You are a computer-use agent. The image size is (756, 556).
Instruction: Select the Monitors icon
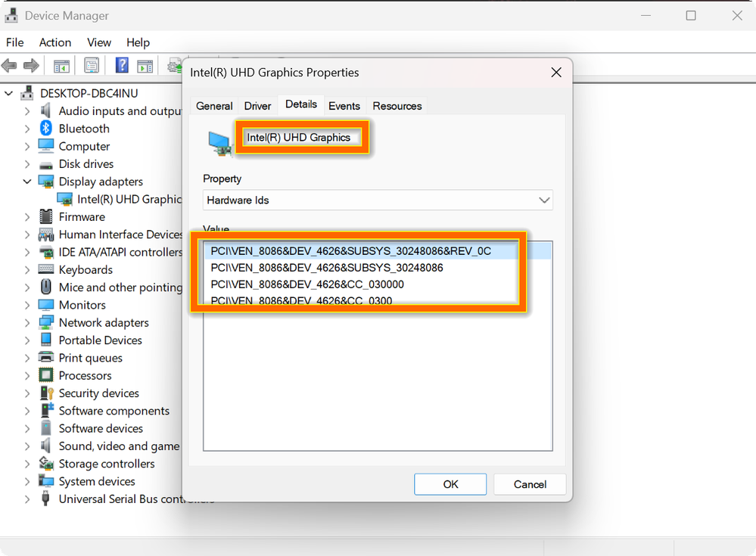[x=46, y=305]
